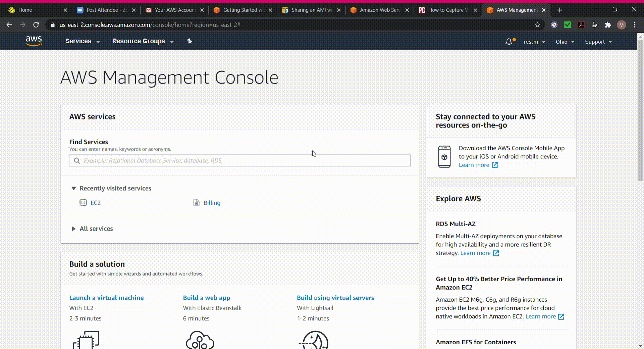The image size is (644, 349).
Task: Open the Services dropdown menu
Action: 83,41
